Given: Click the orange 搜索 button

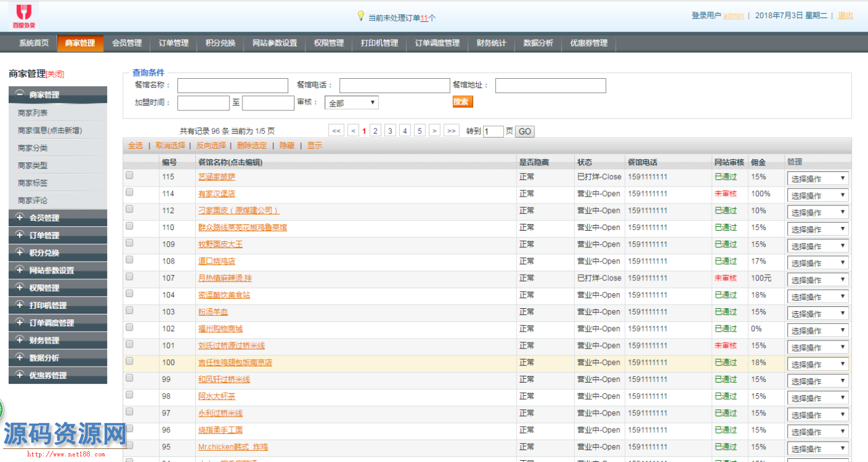Looking at the screenshot, I should [x=463, y=102].
